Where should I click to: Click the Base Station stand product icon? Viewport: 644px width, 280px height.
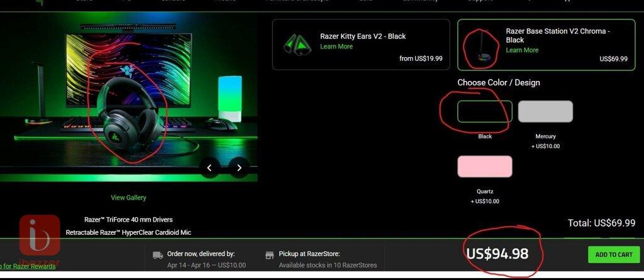tap(481, 48)
